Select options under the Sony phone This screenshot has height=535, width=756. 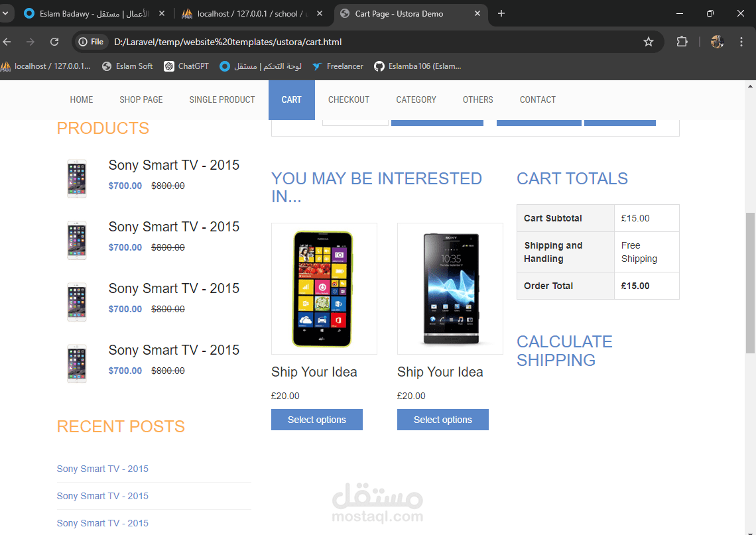(442, 420)
